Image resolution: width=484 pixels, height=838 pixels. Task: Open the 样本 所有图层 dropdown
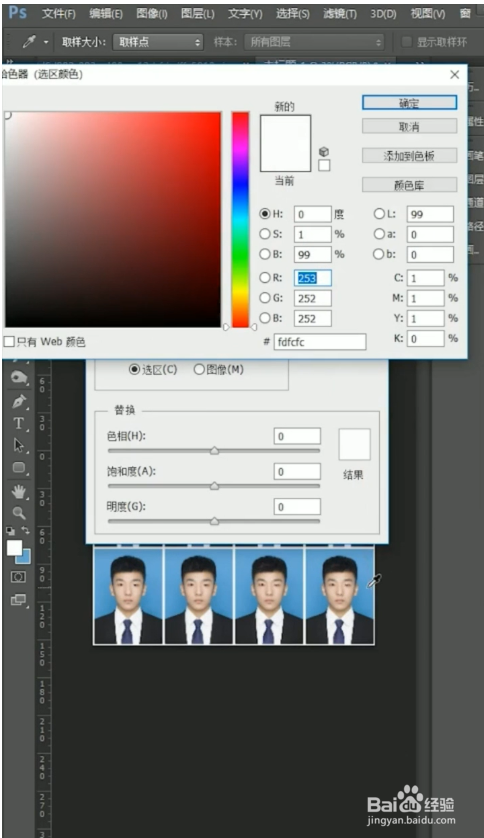[314, 42]
